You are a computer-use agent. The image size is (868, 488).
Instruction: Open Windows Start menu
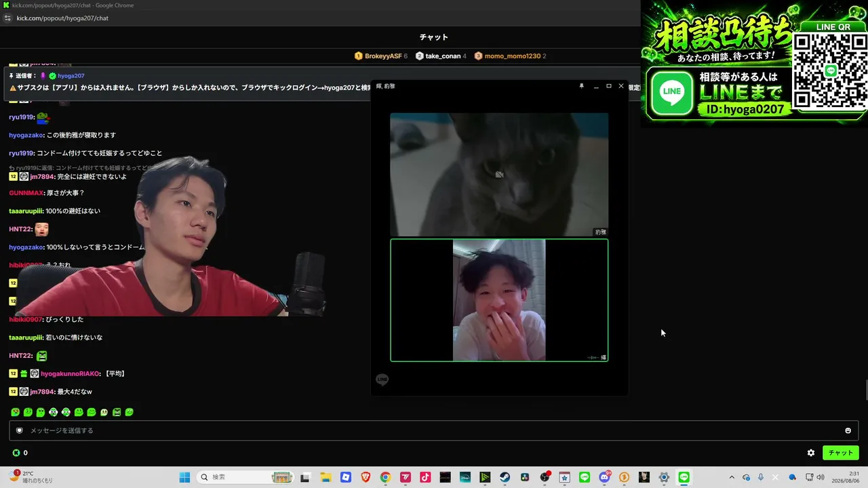[x=184, y=477]
